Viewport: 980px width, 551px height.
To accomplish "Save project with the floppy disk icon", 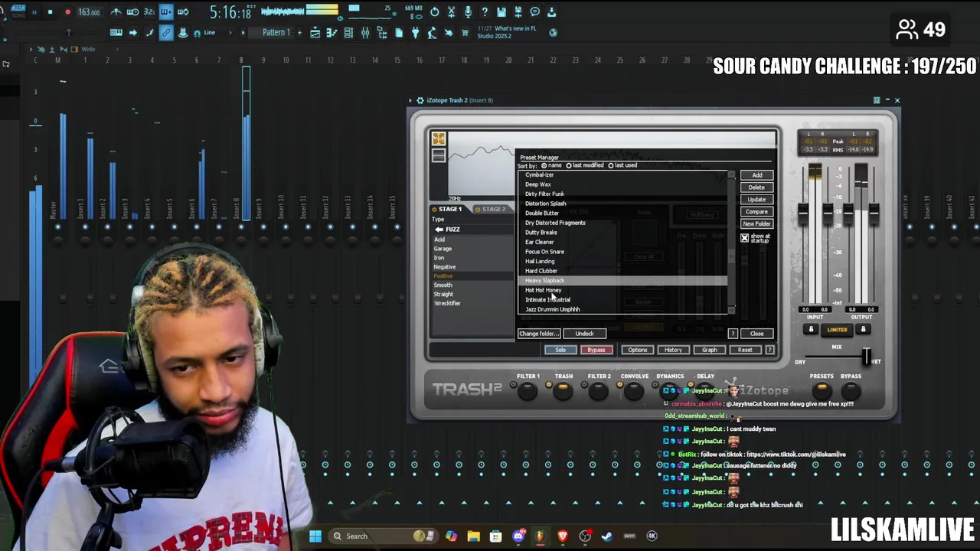I will tap(501, 12).
